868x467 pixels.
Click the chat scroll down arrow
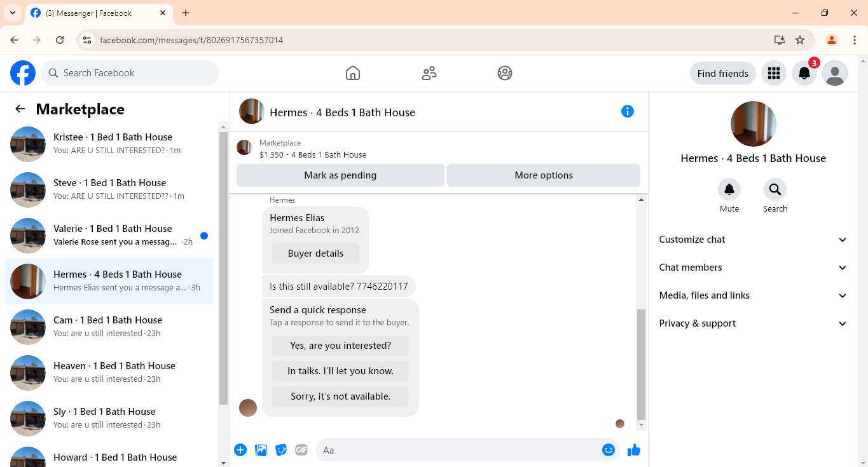641,425
